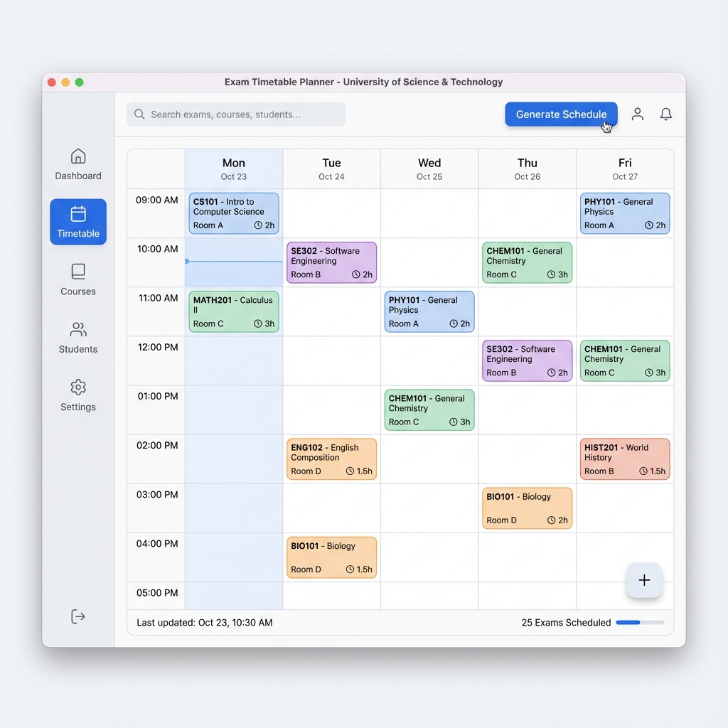Select the Fri Oct 27 column header
The width and height of the screenshot is (728, 728).
coord(624,168)
